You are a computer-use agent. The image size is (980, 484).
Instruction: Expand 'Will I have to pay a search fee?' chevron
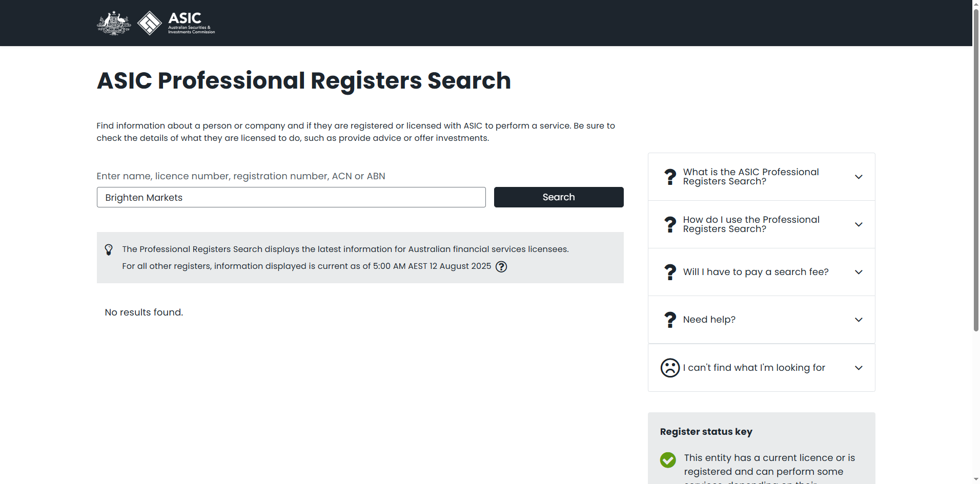pos(859,272)
